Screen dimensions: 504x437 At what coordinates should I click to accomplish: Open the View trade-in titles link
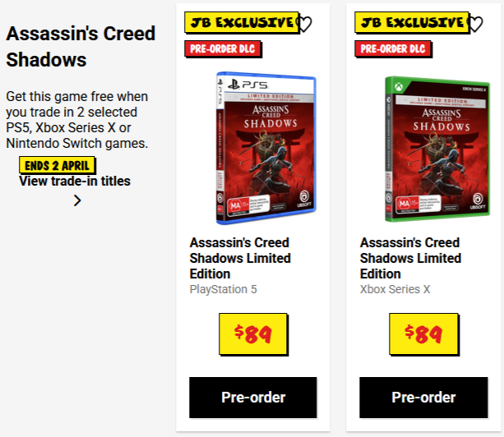(x=75, y=181)
